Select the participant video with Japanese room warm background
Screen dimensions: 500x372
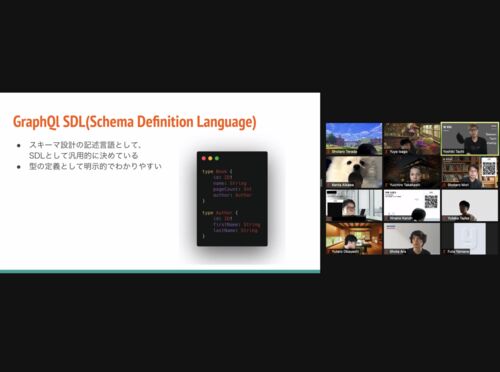(354, 239)
